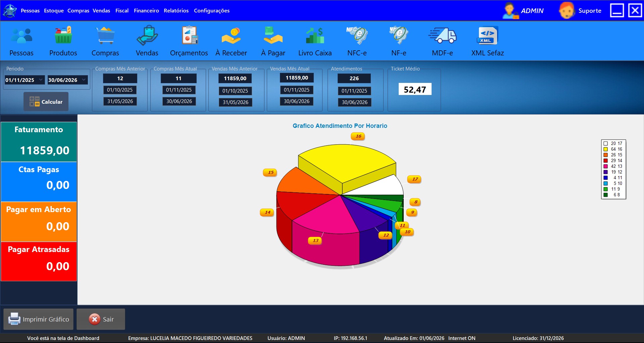Click the Compras Mês Anterior value 12
Image resolution: width=644 pixels, height=343 pixels.
pos(120,78)
